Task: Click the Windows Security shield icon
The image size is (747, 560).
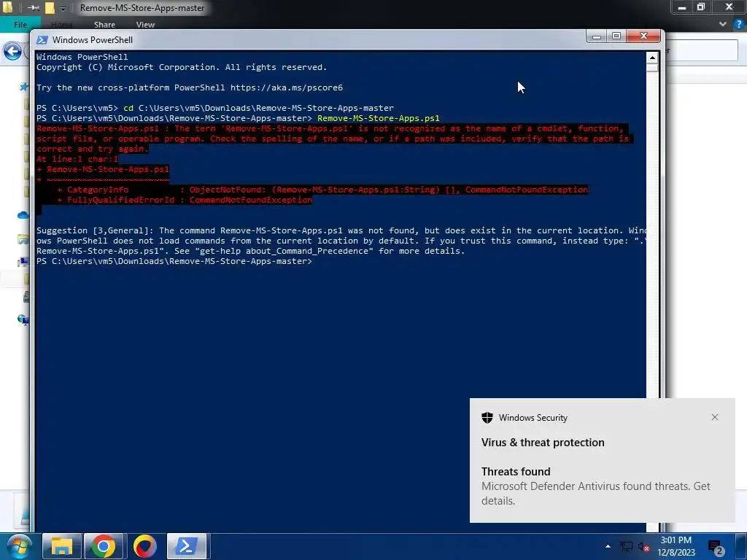Action: click(487, 418)
